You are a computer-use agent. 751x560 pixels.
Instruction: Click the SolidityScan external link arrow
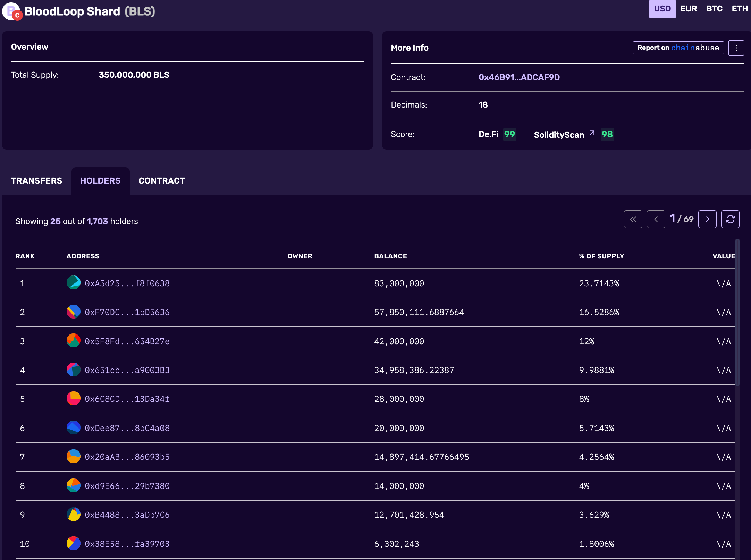(592, 133)
